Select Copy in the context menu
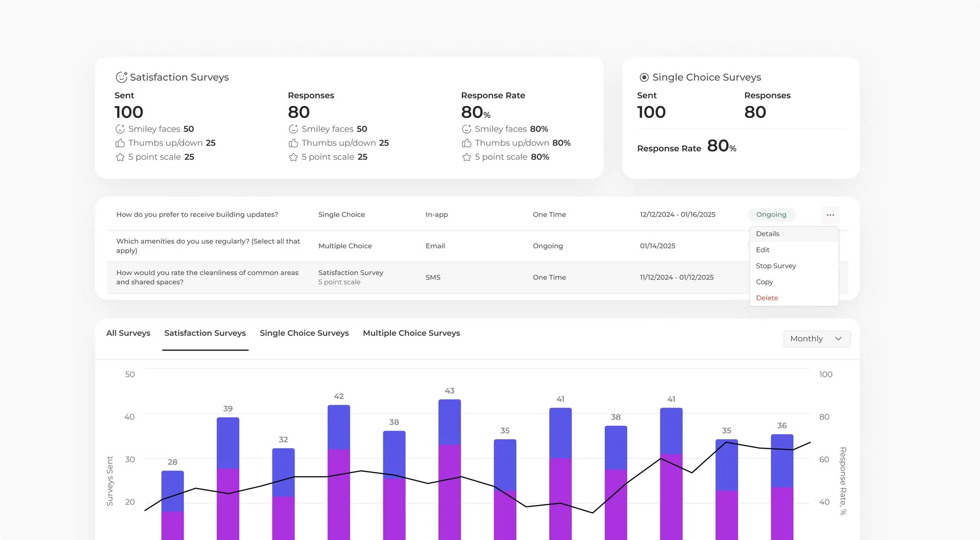The height and width of the screenshot is (540, 980). coord(794,282)
